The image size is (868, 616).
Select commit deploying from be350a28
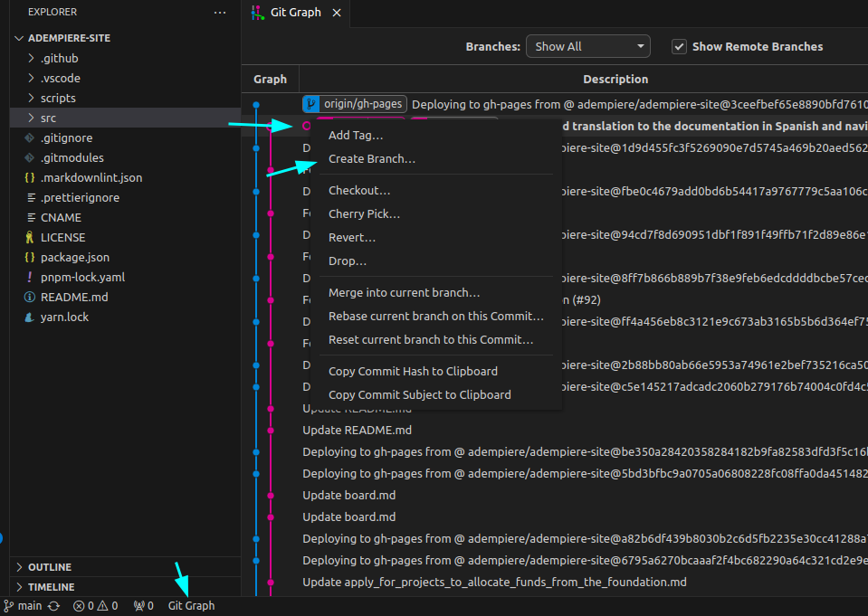[x=555, y=451]
